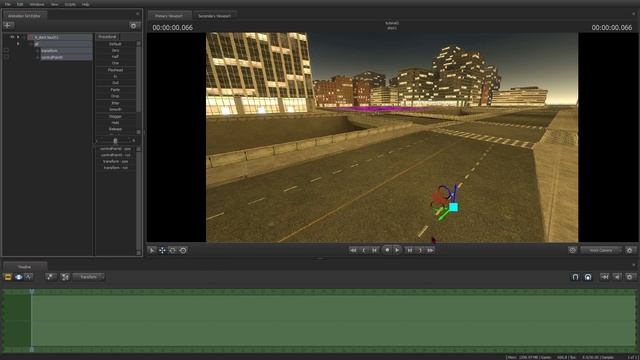This screenshot has height=360, width=640.
Task: Open the timeline gear settings icon
Action: coord(630,277)
